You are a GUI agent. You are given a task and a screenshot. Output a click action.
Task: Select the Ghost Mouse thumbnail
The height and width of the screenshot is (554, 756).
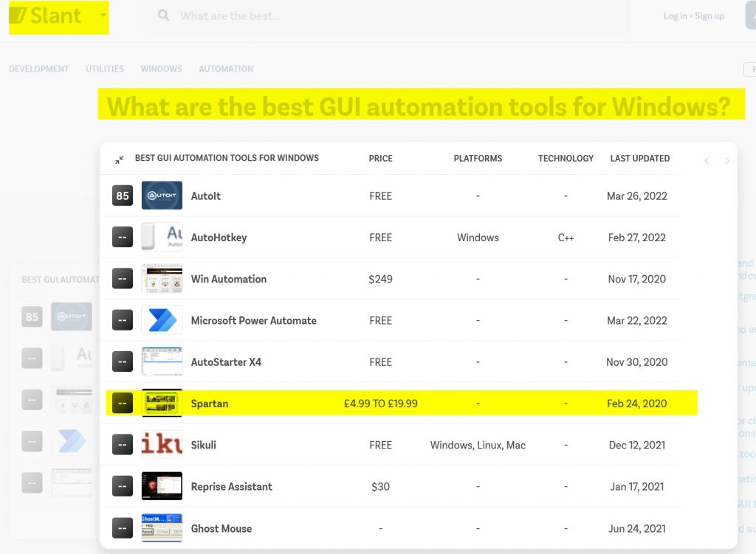click(162, 528)
